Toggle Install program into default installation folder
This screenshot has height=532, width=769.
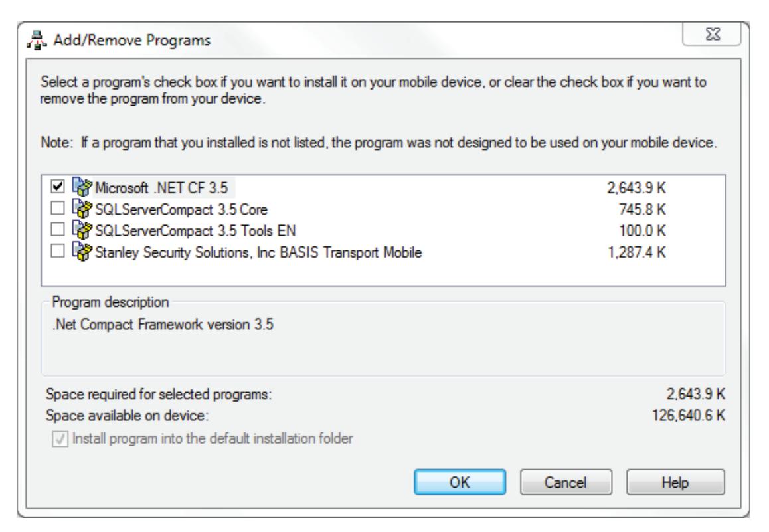60,439
